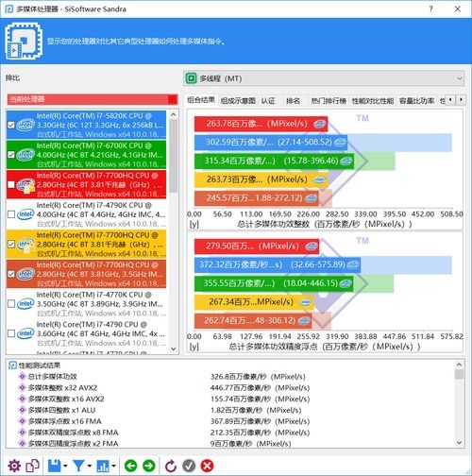Select the blue i7-5820K CPU list entry
472x476 pixels.
86,125
